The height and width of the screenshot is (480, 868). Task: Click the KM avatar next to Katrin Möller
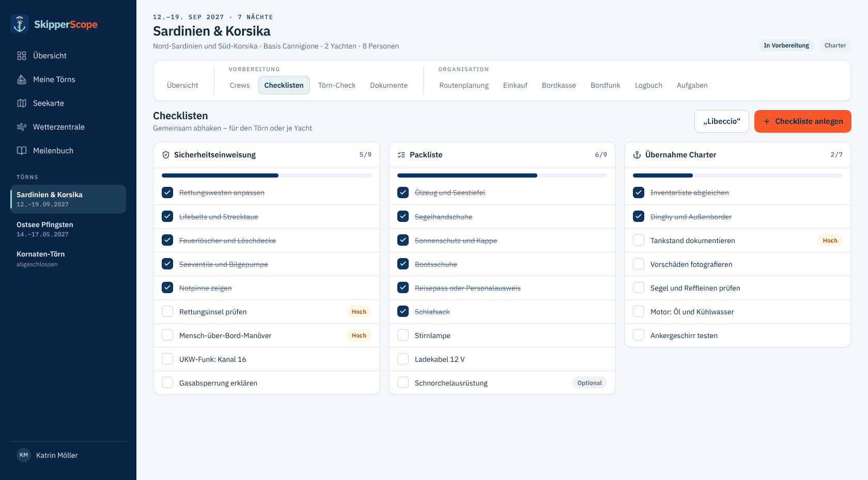(24, 455)
